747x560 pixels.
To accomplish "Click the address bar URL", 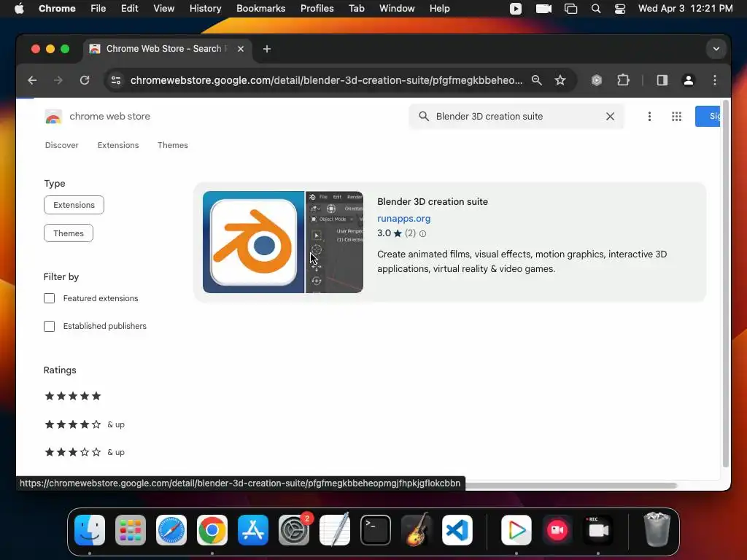I will 326,80.
